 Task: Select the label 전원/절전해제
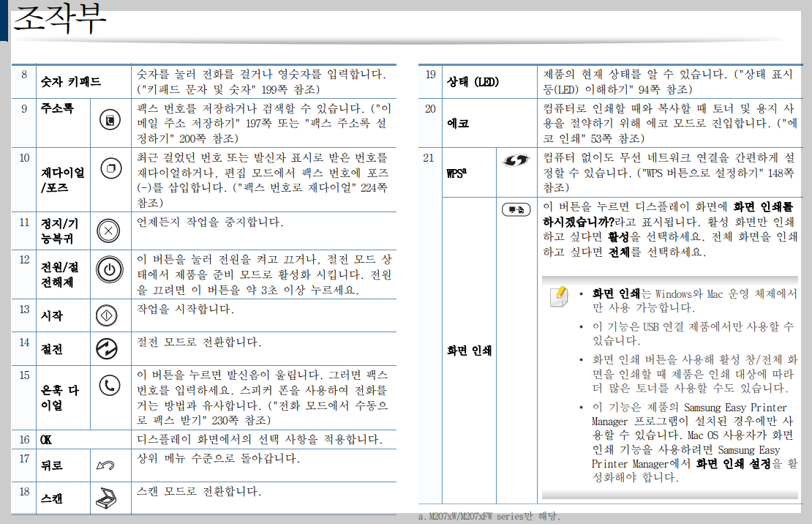tap(59, 274)
